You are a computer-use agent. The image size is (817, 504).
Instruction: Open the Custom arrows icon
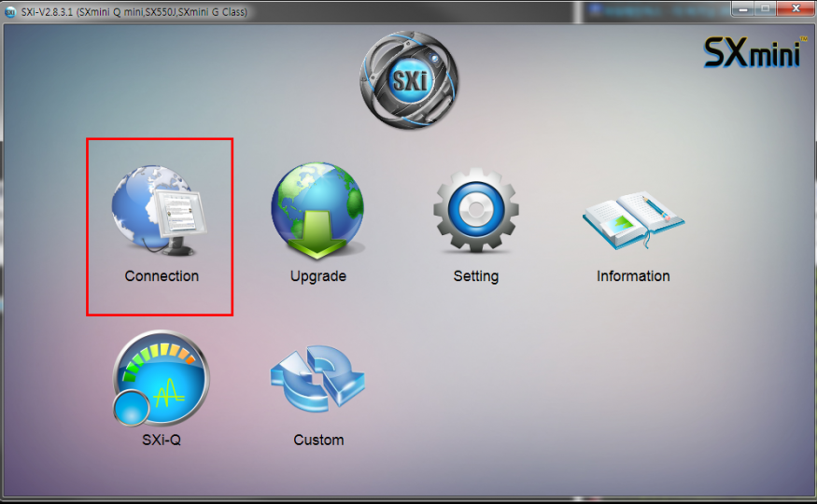(317, 379)
